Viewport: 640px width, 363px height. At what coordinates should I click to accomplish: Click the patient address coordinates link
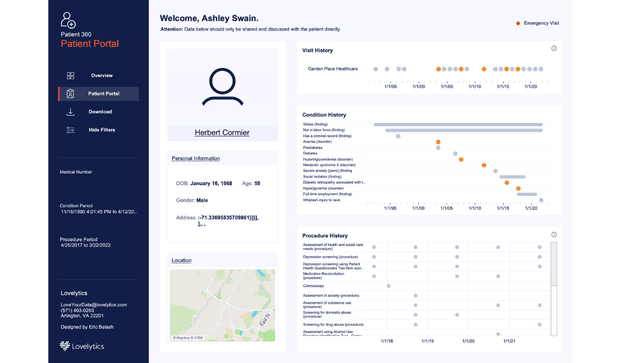[228, 220]
